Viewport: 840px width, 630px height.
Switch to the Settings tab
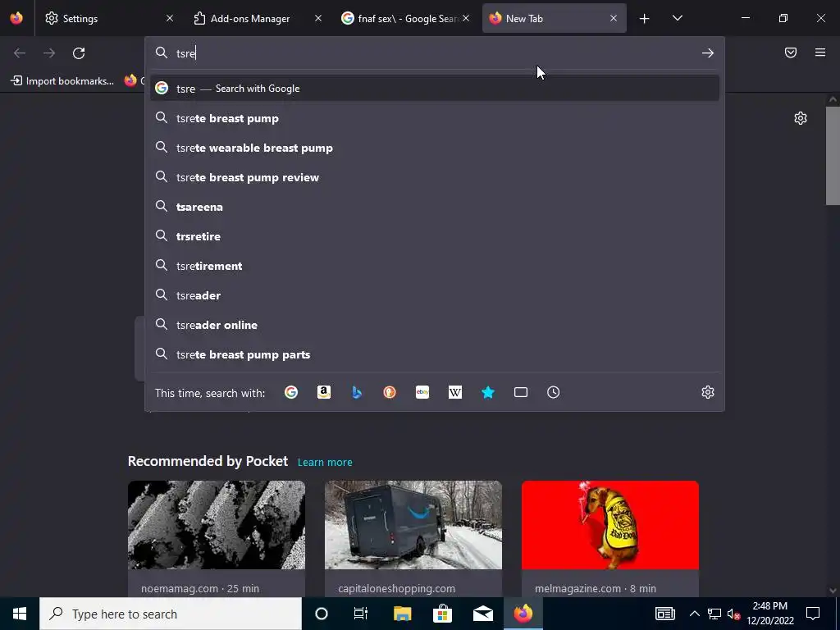pos(110,18)
